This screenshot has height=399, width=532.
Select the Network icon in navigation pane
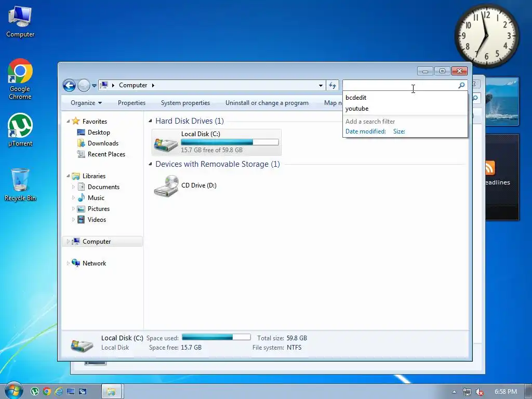(x=76, y=263)
